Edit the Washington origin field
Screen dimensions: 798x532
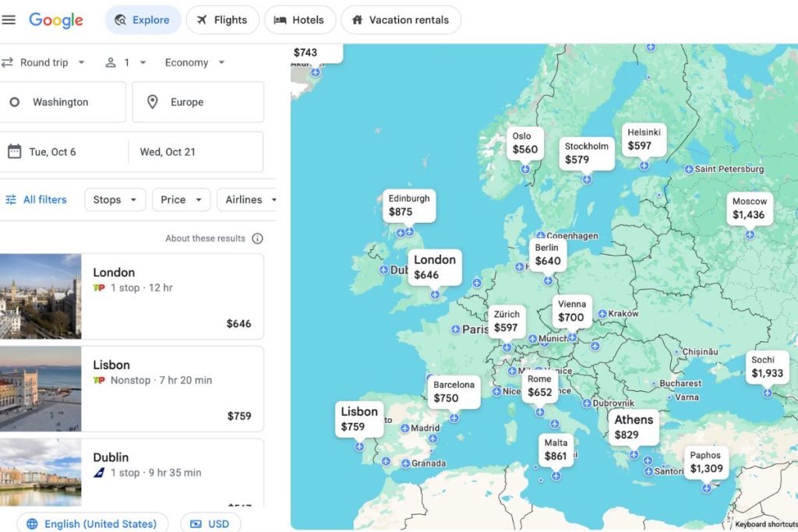pos(62,102)
